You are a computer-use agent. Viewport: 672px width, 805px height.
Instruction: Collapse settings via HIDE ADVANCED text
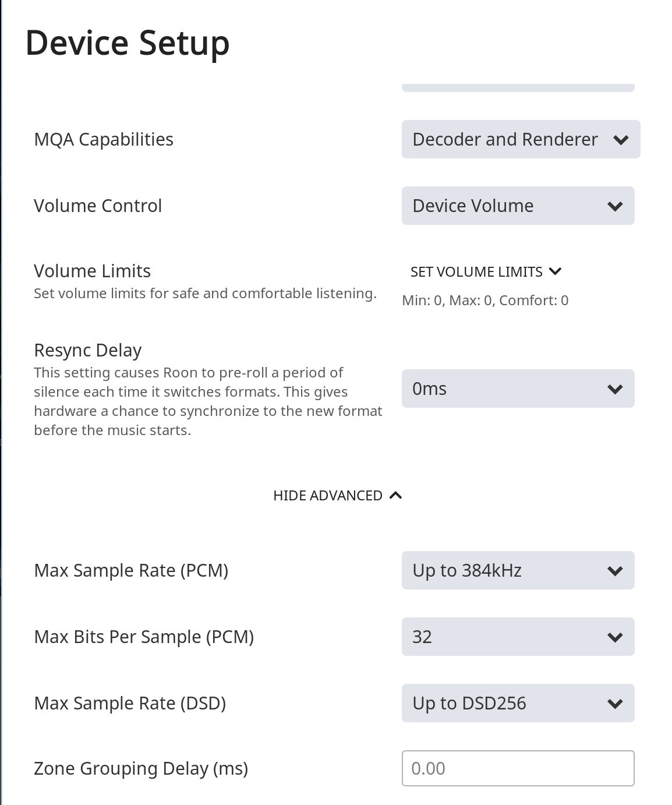coord(328,496)
